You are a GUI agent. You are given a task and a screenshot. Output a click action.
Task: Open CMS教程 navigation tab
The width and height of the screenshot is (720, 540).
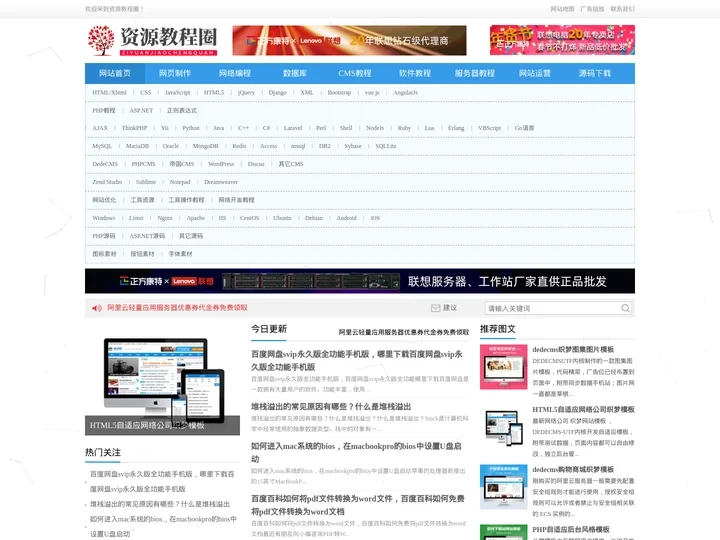point(354,73)
